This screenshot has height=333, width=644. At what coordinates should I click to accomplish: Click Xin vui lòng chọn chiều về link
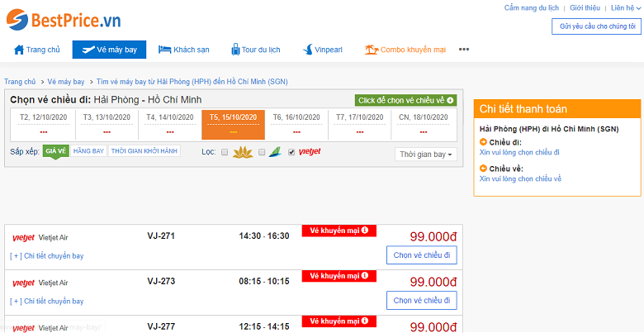click(x=520, y=178)
